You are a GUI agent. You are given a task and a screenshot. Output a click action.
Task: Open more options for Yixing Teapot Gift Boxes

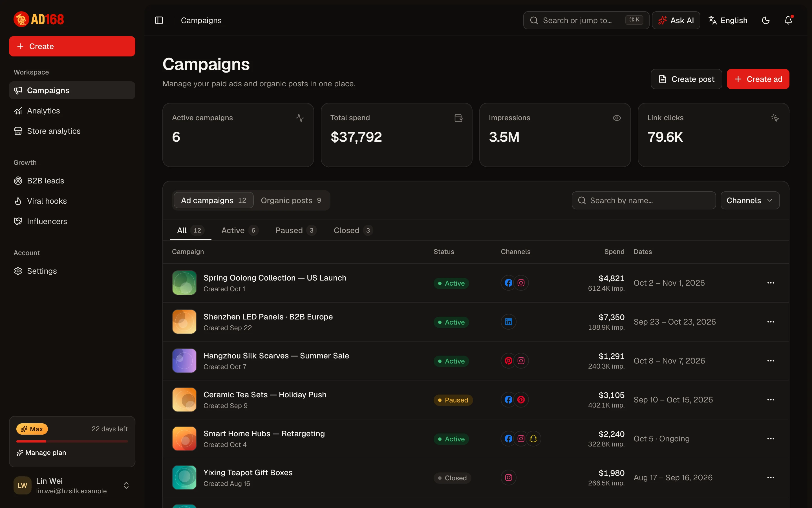[x=771, y=478]
